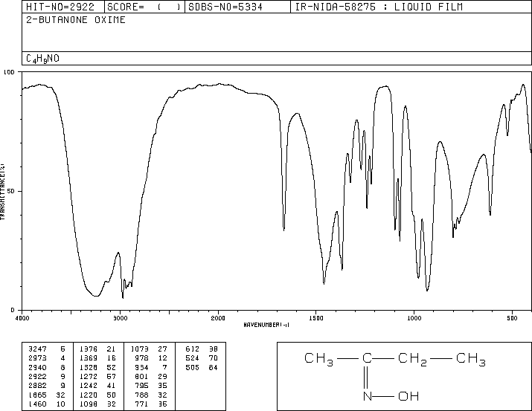Image resolution: width=532 pixels, height=411 pixels.
Task: Select the 978 entry in peak table
Action: 150,358
